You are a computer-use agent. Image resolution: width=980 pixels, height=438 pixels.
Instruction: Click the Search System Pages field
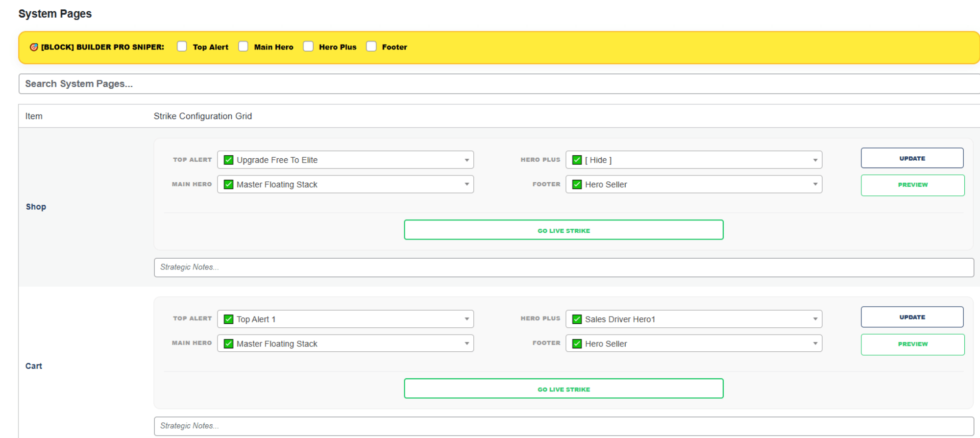(499, 84)
